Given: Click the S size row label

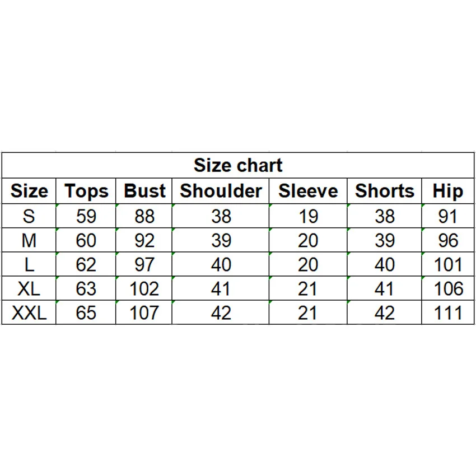Looking at the screenshot, I should click(29, 216).
